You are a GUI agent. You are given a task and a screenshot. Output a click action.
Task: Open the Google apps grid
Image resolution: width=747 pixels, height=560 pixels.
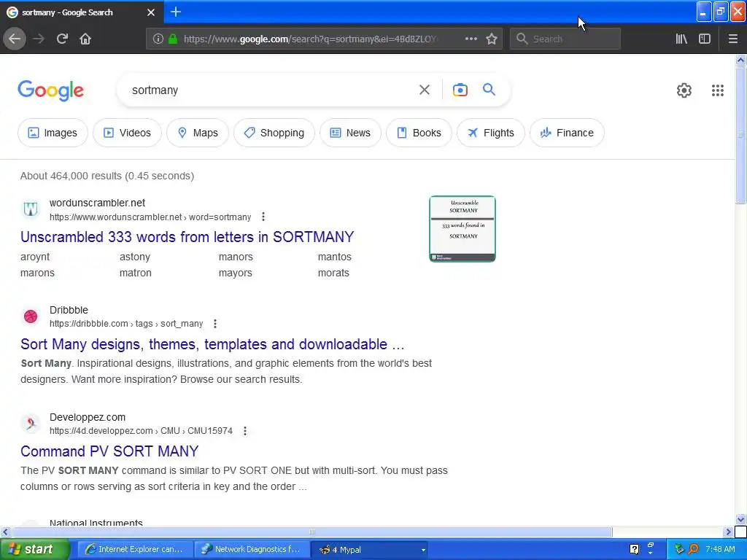click(x=718, y=90)
